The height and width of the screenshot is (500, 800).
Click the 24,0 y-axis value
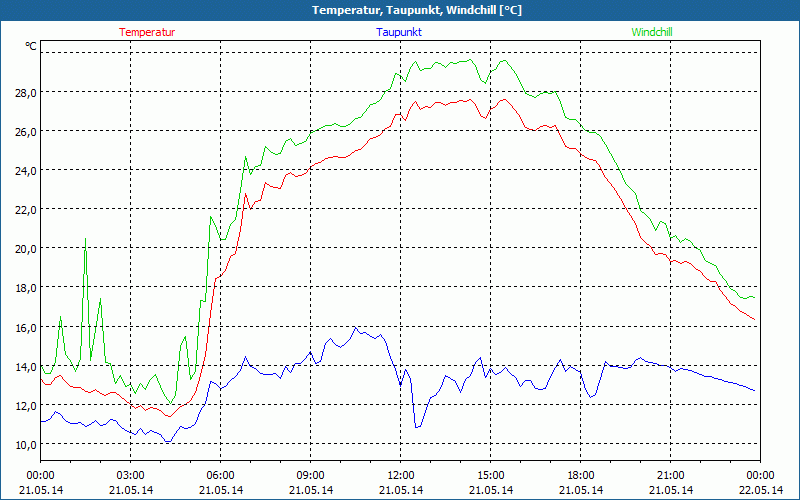26,171
